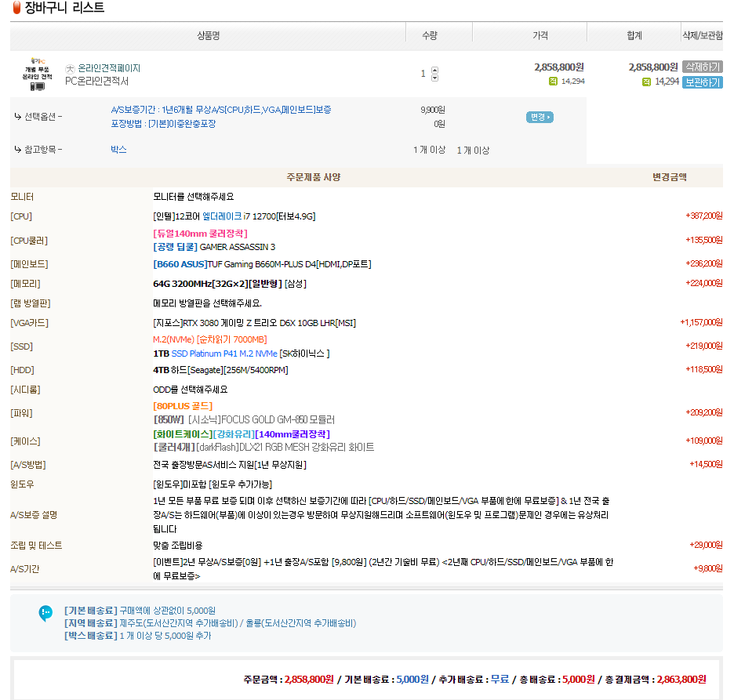The height and width of the screenshot is (700, 734).
Task: Click the 기본 배송료 shipping notice line
Action: tap(140, 611)
